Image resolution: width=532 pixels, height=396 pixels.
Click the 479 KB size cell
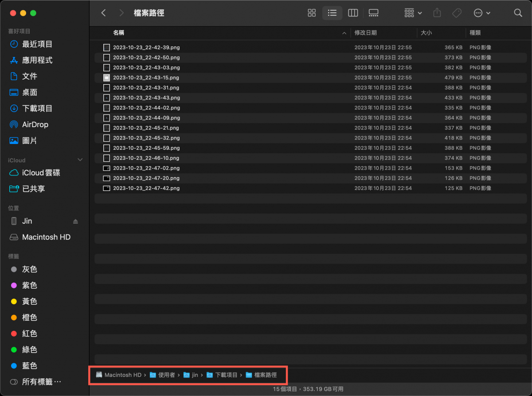[454, 78]
